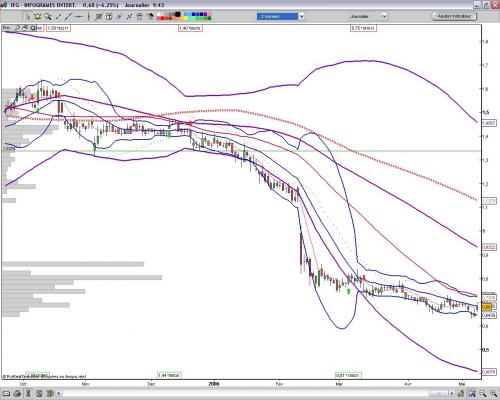
Task: Click the eraser paint tool icon
Action: click(x=150, y=16)
